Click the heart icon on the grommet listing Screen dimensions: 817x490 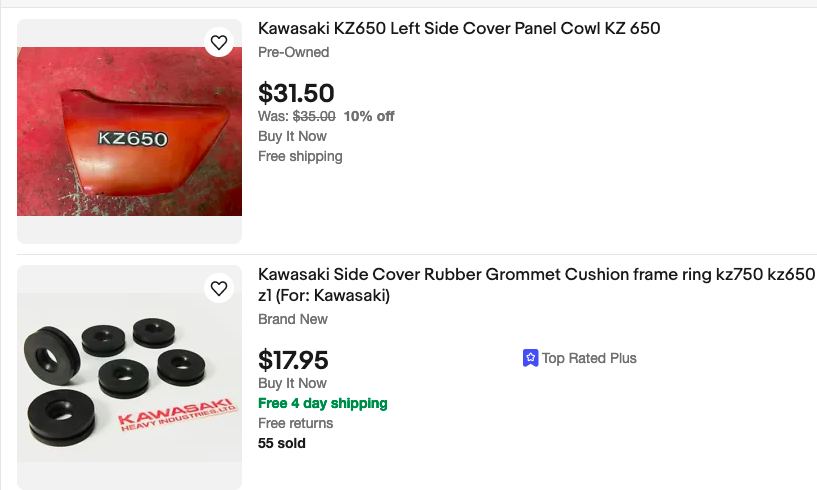(x=219, y=289)
